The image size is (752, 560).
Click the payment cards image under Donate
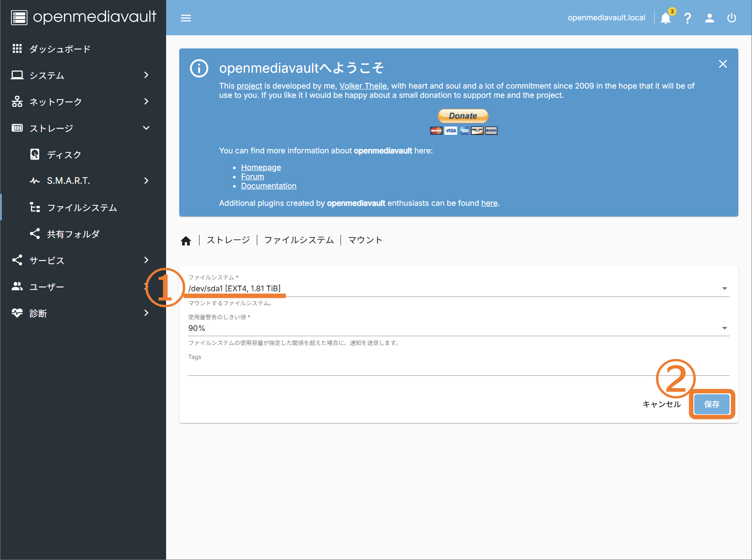pos(463,130)
